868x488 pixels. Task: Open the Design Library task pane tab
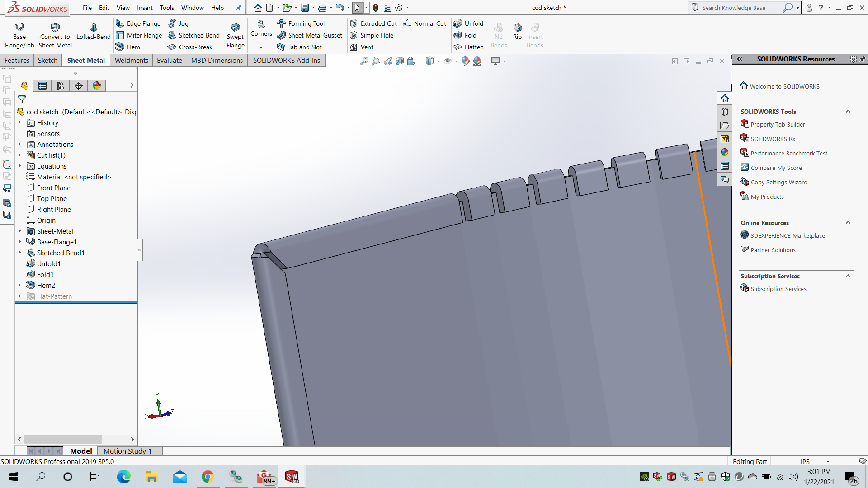[x=725, y=112]
